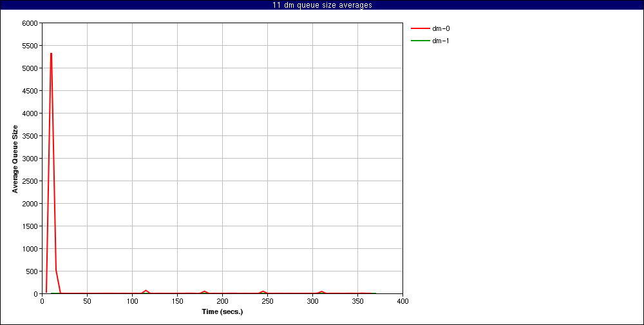Click the y-axis tick label 3500
This screenshot has width=644, height=325.
click(31, 136)
